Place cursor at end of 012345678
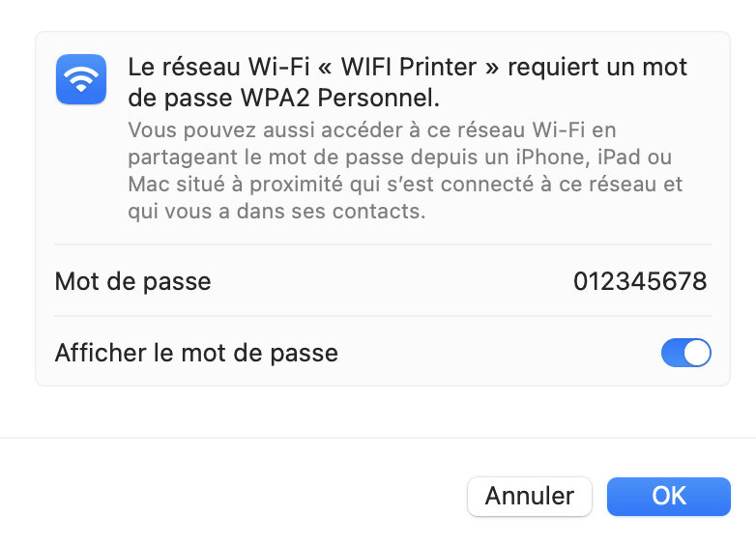 pyautogui.click(x=708, y=281)
